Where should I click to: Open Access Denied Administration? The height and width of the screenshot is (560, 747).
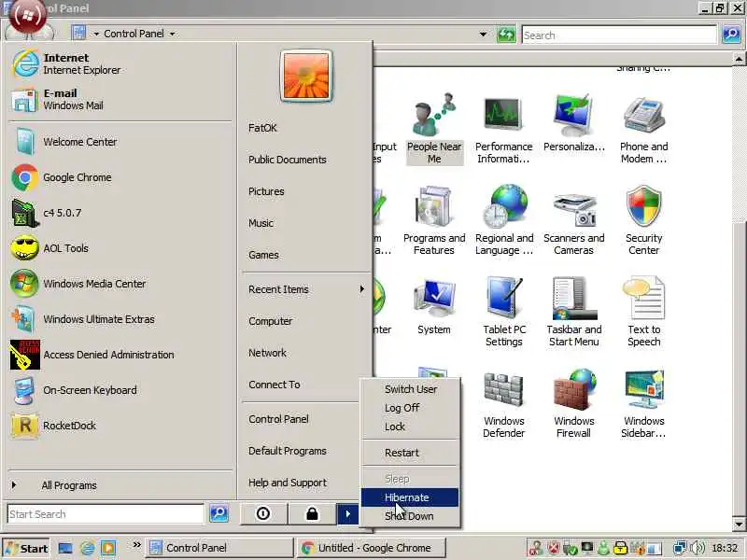point(120,355)
